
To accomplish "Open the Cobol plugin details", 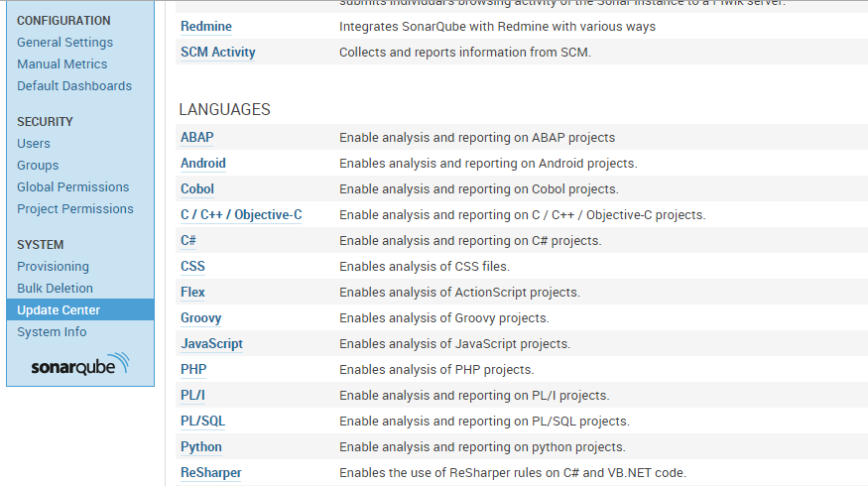I will click(197, 188).
